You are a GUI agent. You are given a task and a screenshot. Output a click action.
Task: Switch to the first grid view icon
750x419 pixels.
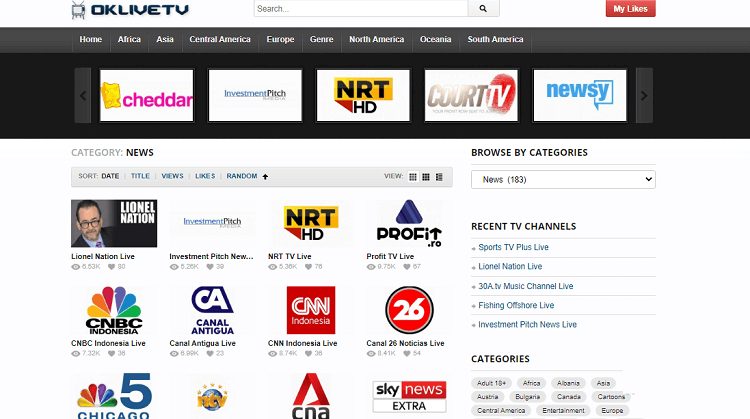click(x=413, y=177)
